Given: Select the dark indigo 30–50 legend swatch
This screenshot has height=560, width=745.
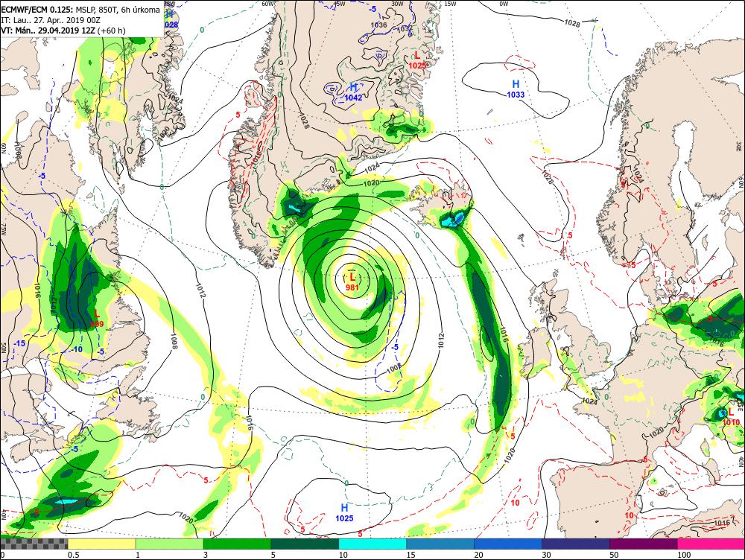Looking at the screenshot, I should tap(575, 544).
